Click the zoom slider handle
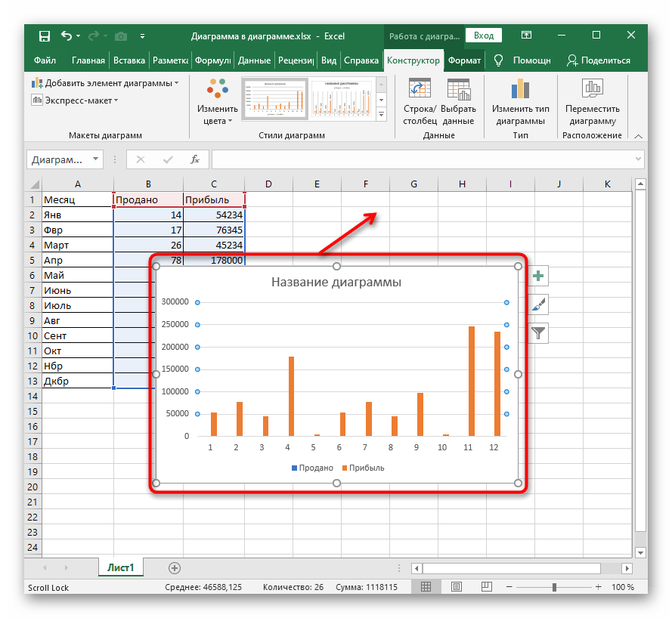The height and width of the screenshot is (618, 672). (554, 587)
